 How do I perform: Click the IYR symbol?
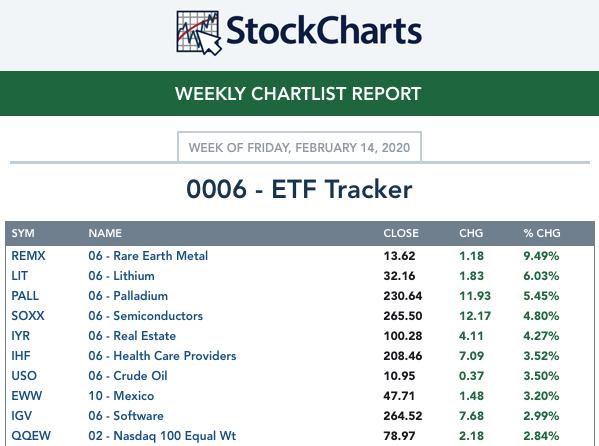21,336
